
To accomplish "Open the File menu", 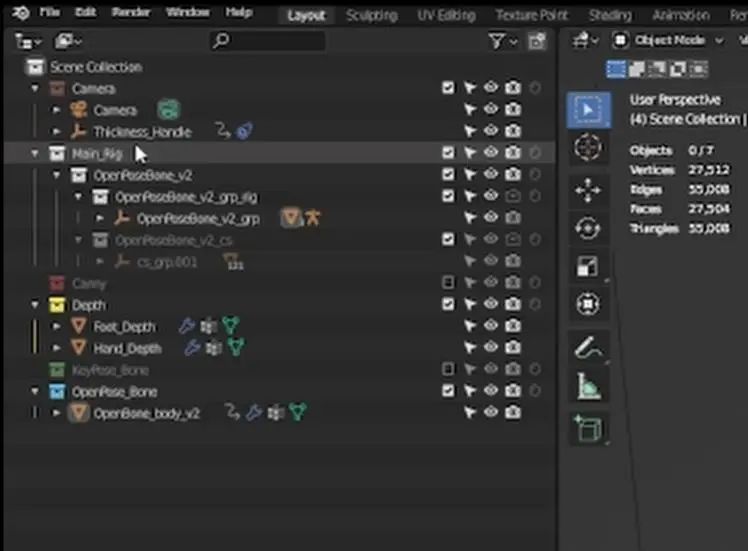I will coord(49,12).
